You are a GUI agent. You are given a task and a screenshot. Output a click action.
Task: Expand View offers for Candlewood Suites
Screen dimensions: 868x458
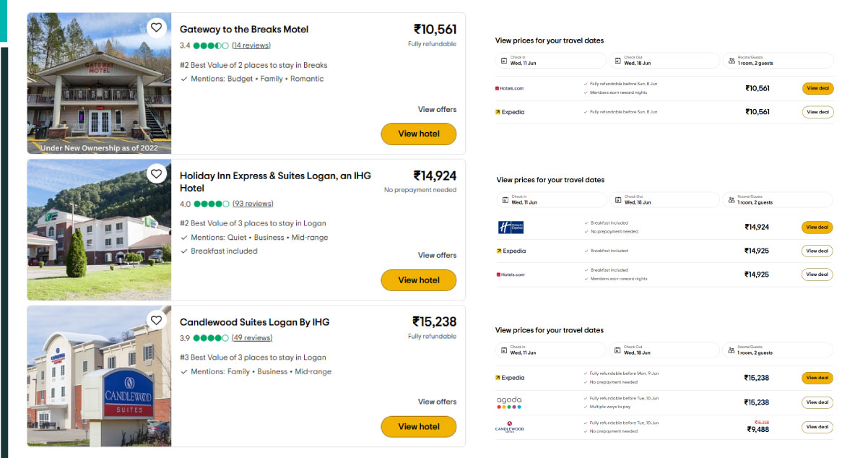(x=437, y=402)
